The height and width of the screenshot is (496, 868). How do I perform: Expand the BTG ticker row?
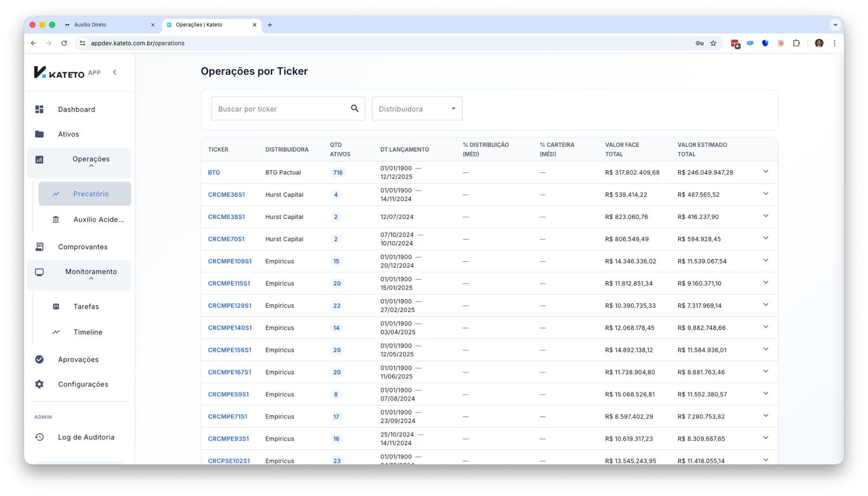pyautogui.click(x=765, y=172)
